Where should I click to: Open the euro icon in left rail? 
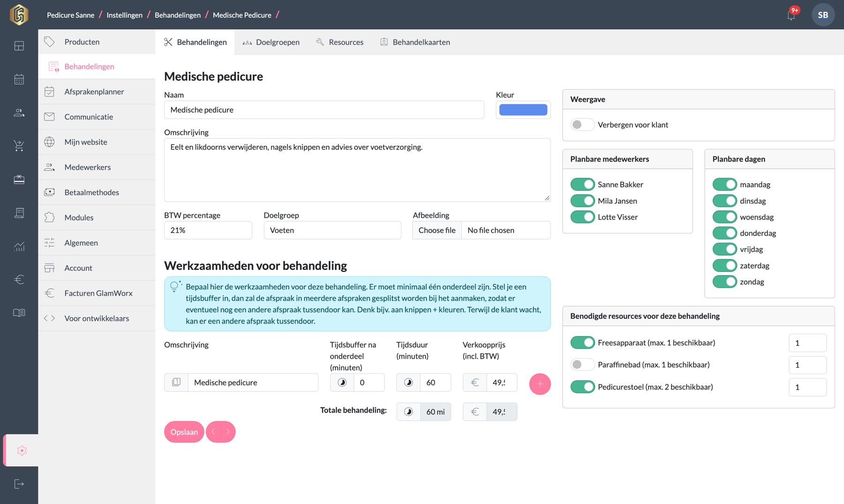(x=19, y=279)
